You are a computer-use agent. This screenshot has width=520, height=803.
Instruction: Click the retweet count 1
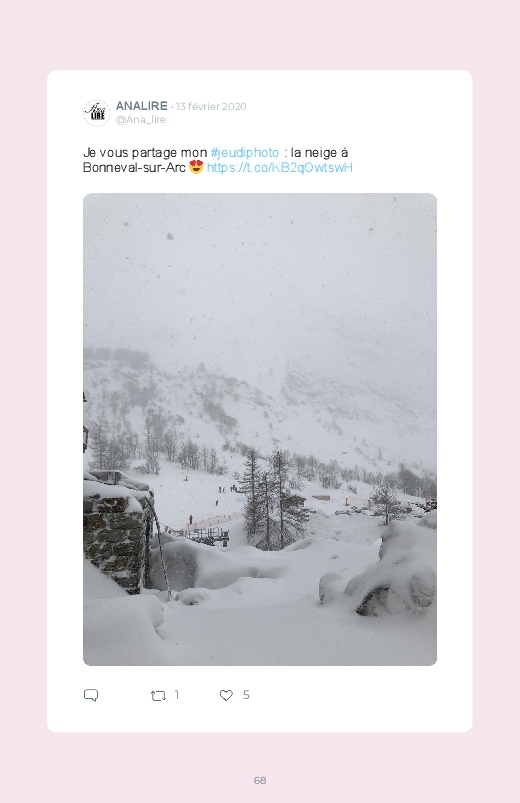(x=177, y=695)
